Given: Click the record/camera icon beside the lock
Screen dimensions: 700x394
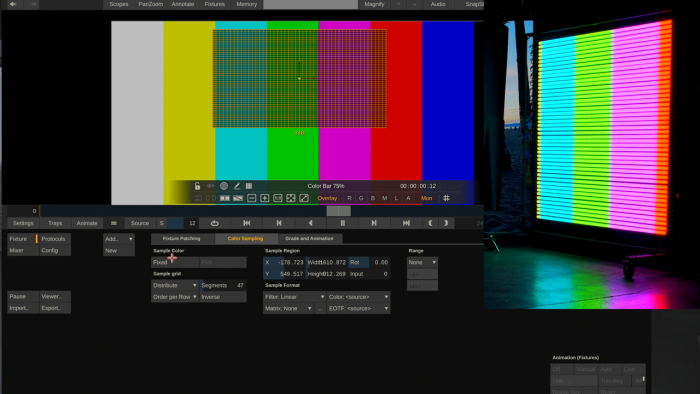Looking at the screenshot, I should [x=210, y=186].
